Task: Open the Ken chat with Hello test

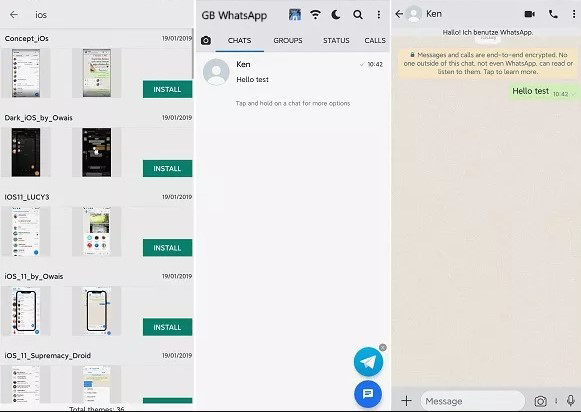Action: [x=293, y=72]
